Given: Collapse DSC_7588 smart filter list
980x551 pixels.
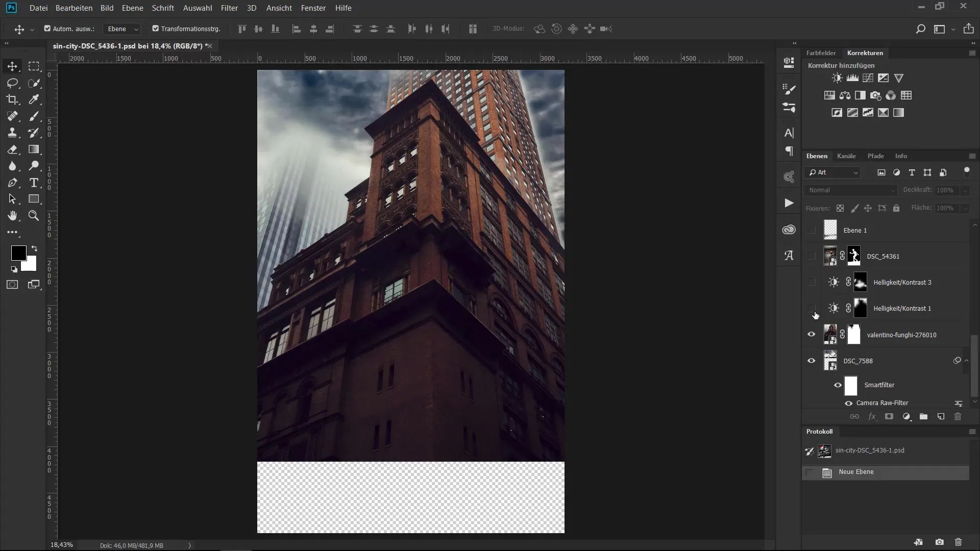Looking at the screenshot, I should [966, 361].
